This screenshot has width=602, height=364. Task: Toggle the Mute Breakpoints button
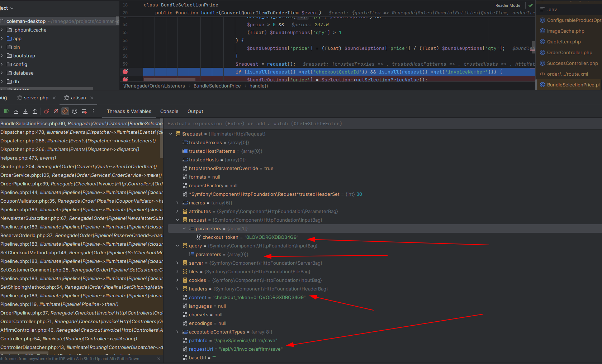pyautogui.click(x=56, y=112)
